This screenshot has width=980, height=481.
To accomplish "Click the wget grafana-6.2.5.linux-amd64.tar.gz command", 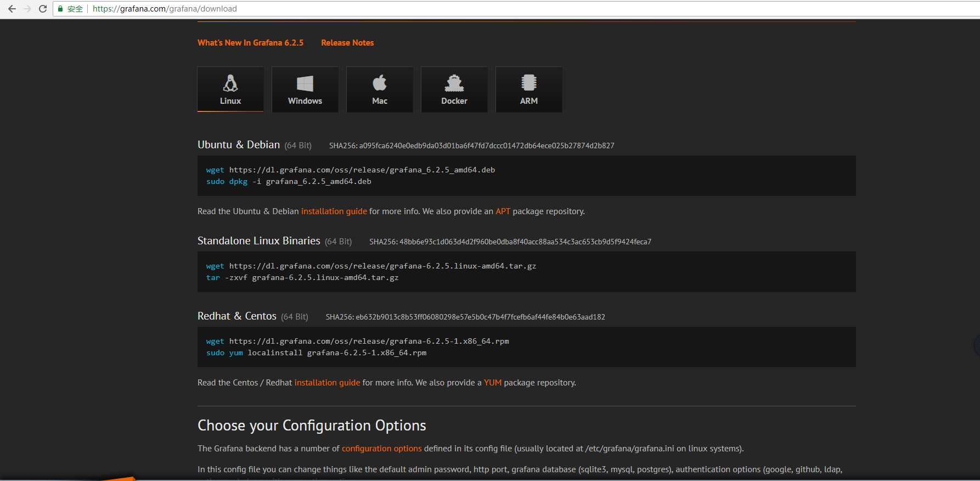I will pos(371,266).
